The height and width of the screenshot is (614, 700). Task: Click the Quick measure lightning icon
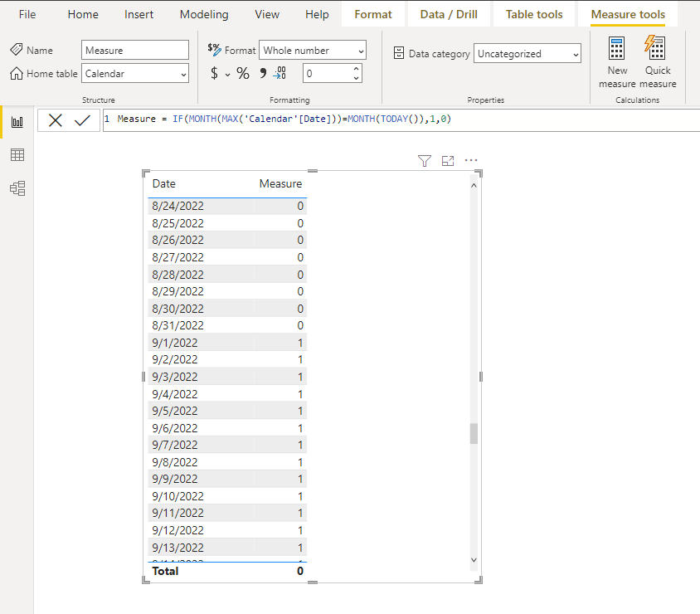point(655,48)
